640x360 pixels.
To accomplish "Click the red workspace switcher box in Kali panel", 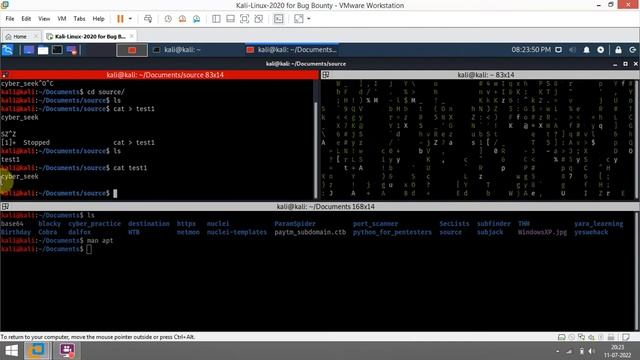I will tap(132, 50).
